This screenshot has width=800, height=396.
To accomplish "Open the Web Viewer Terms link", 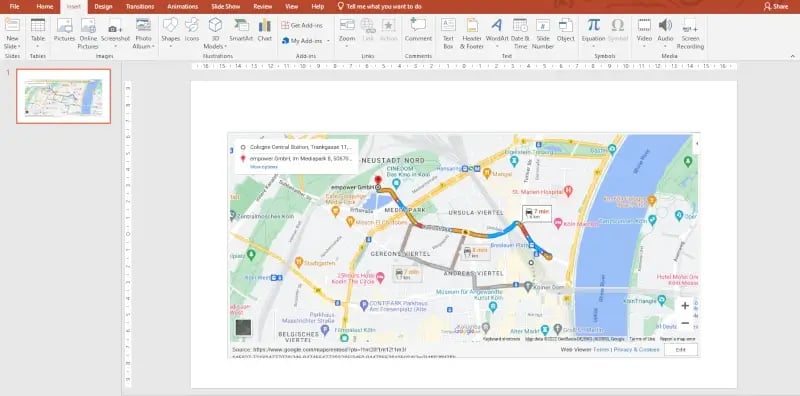I will click(x=601, y=350).
